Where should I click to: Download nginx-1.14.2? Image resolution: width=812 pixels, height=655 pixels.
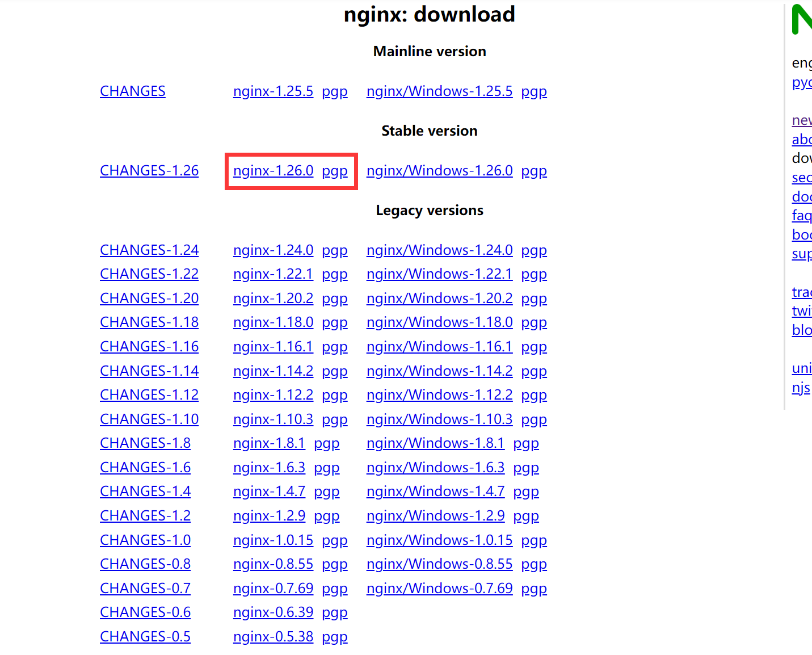(x=273, y=371)
